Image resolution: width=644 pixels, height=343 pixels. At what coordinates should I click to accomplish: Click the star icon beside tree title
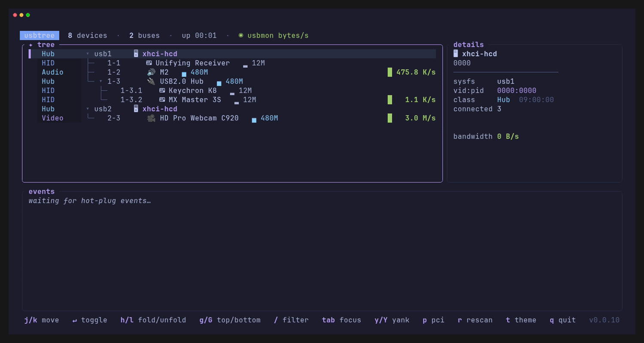[30, 45]
